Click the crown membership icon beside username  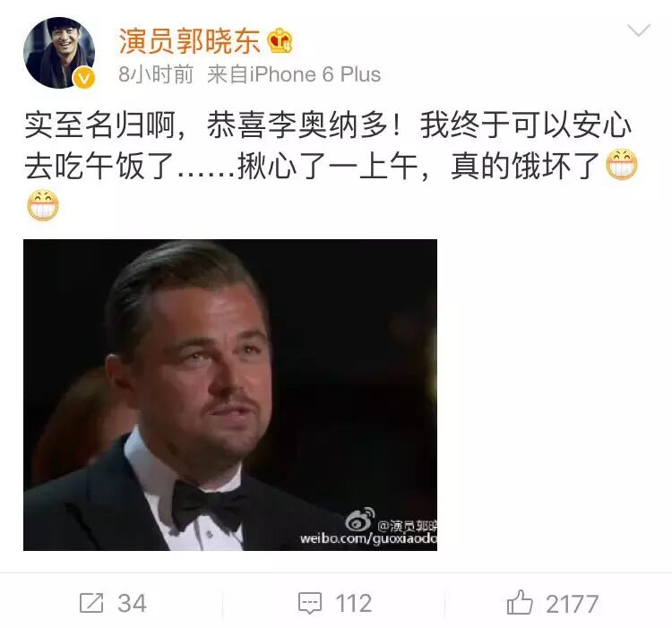(x=280, y=41)
